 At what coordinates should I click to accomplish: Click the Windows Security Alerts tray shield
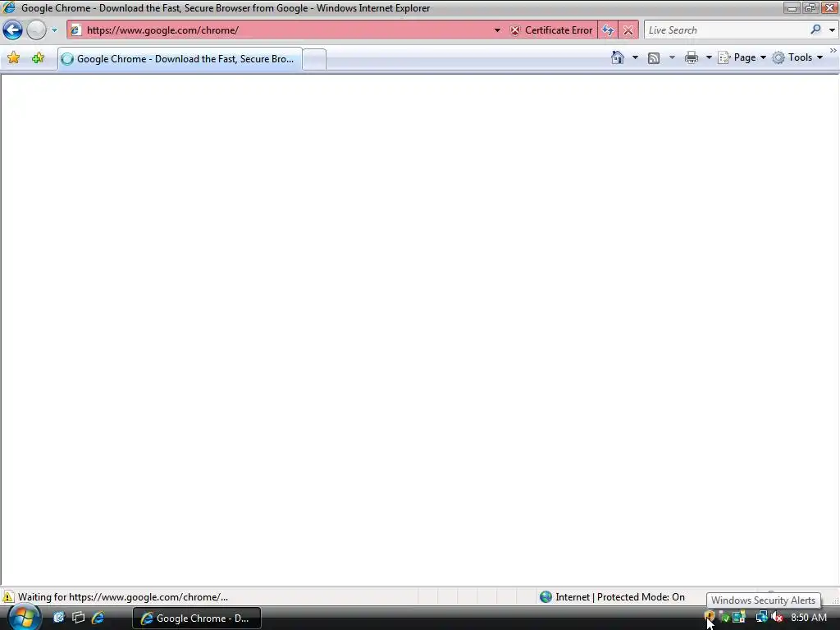[710, 617]
